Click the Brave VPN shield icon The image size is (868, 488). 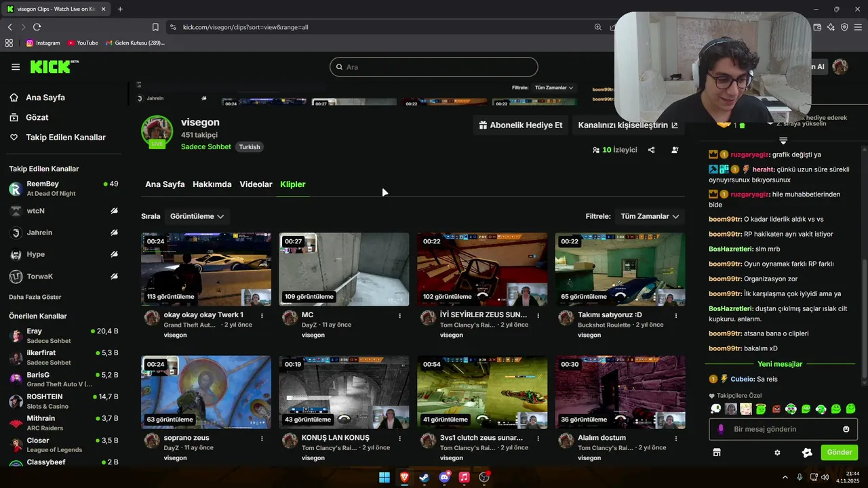(x=844, y=27)
